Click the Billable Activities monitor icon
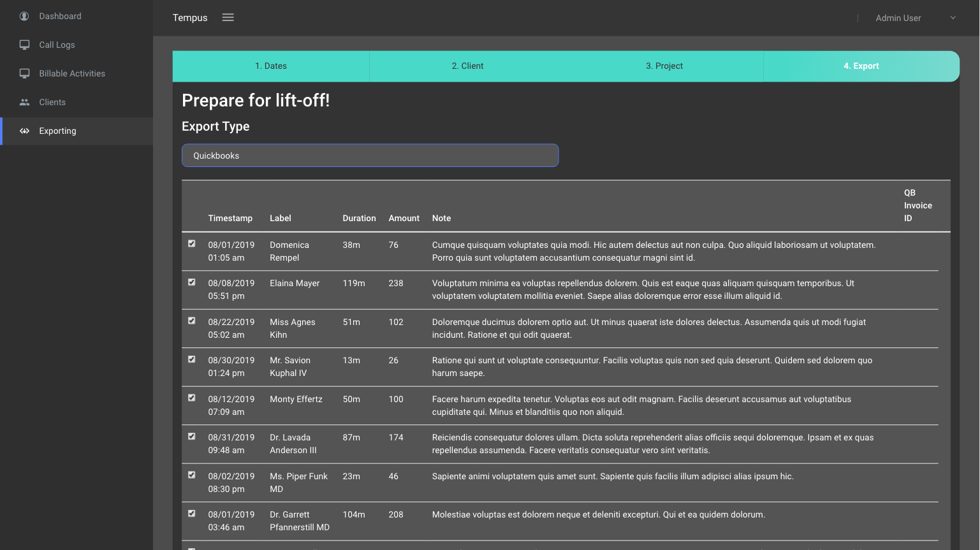The image size is (980, 550). click(x=24, y=73)
